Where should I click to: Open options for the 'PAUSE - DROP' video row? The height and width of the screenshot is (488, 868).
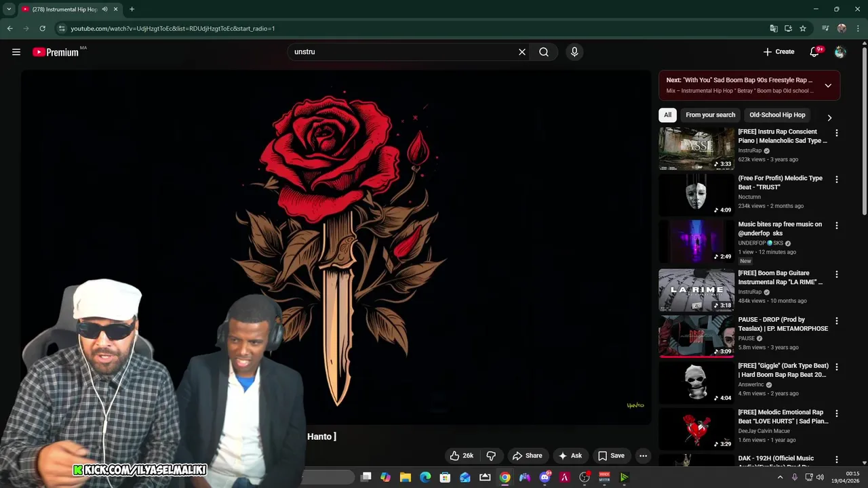pos(836,321)
